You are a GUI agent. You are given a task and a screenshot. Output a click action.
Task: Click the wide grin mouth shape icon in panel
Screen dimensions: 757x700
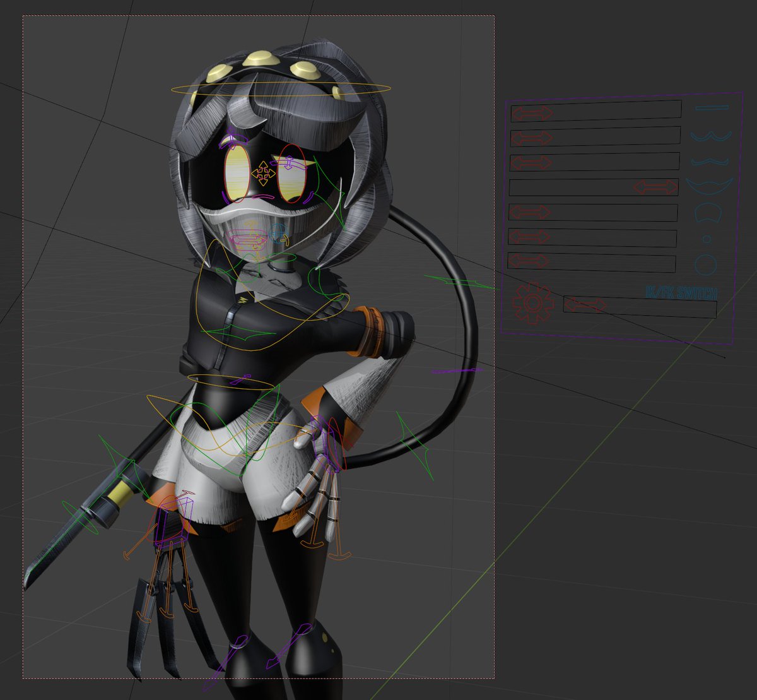710,186
